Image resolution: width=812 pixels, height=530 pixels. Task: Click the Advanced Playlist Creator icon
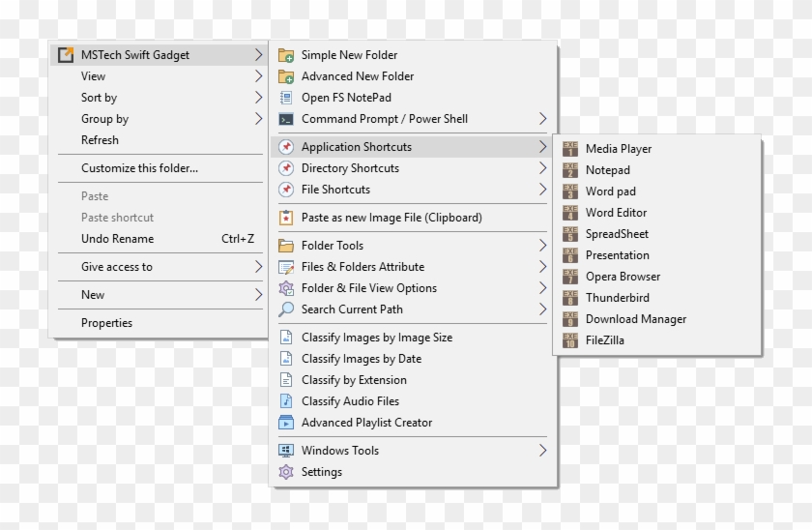(x=286, y=423)
